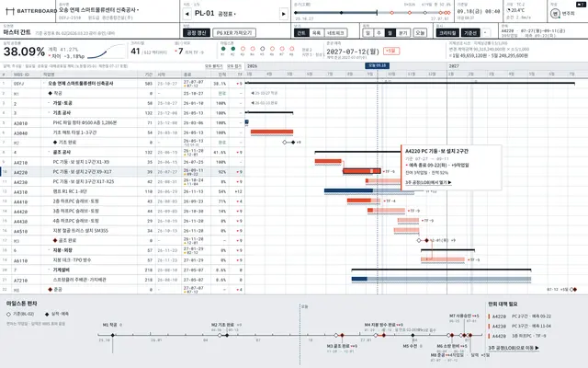
Task: Click the M1 착공 diamond on milestone timeline
Action: (112, 335)
